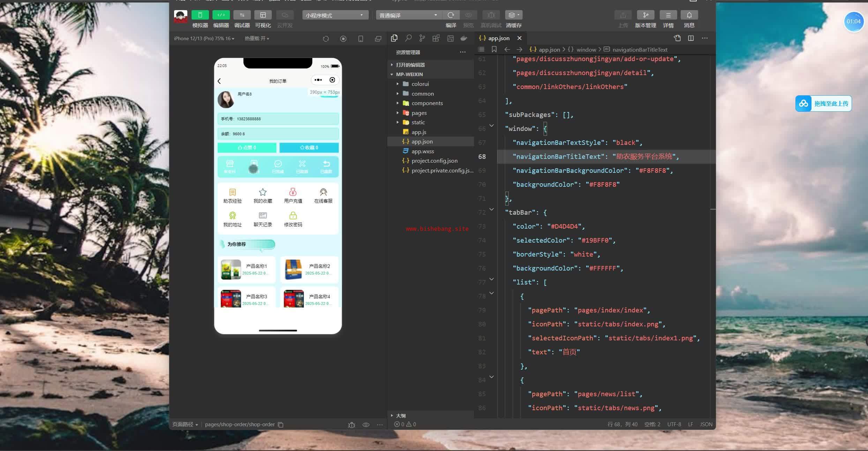Open the hot reload dropdown
868x451 pixels.
(257, 38)
